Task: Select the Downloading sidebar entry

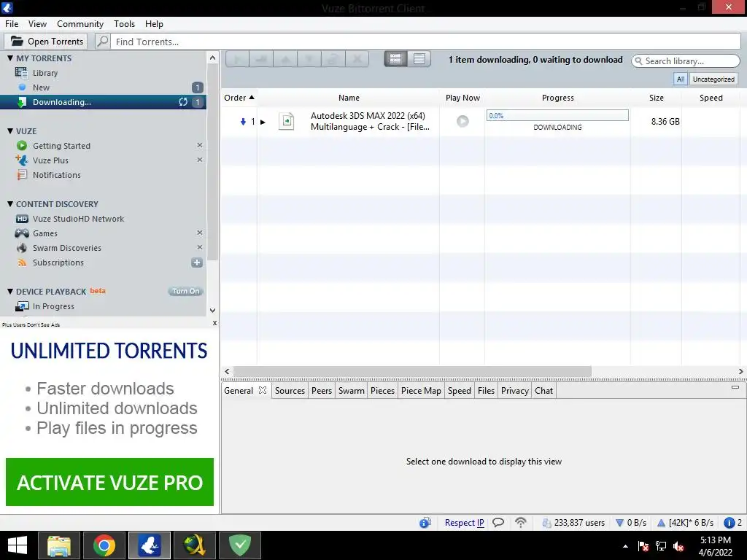Action: [103, 102]
